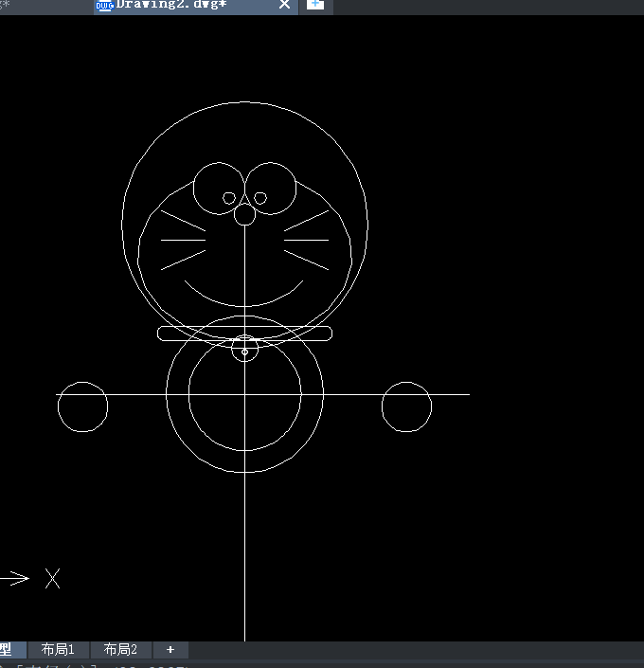Switch to the 布局1 layout tab

click(58, 649)
